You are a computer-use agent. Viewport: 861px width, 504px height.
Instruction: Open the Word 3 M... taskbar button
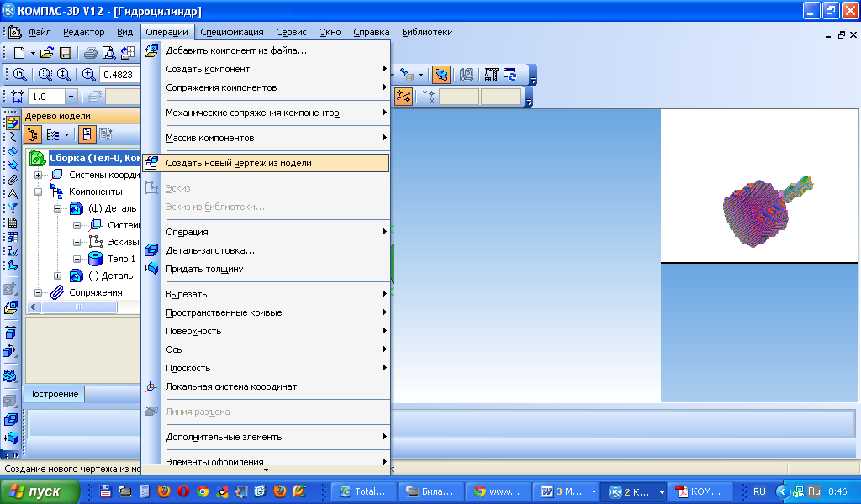coord(568,491)
